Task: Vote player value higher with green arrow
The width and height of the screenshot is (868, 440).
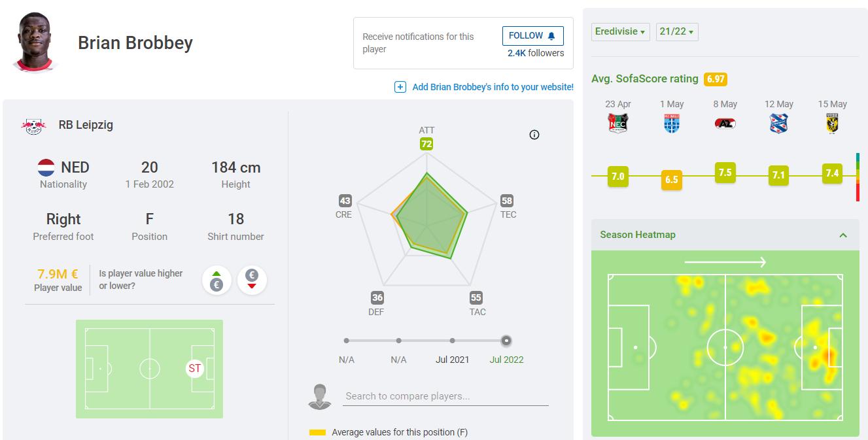Action: click(x=217, y=280)
